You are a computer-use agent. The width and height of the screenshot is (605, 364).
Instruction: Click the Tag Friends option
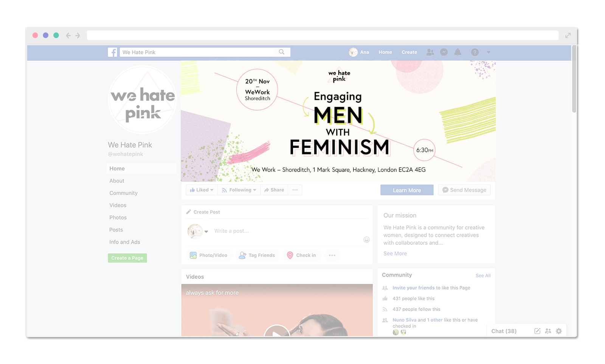[257, 255]
